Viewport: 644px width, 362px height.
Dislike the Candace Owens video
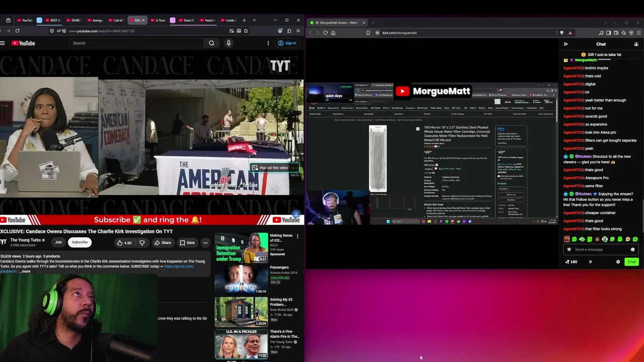pos(142,243)
